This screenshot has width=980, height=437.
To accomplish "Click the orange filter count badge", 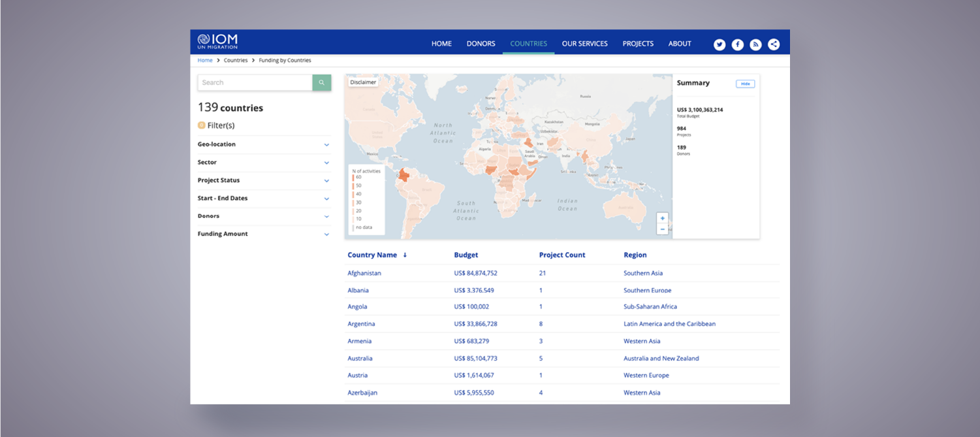I will 201,125.
